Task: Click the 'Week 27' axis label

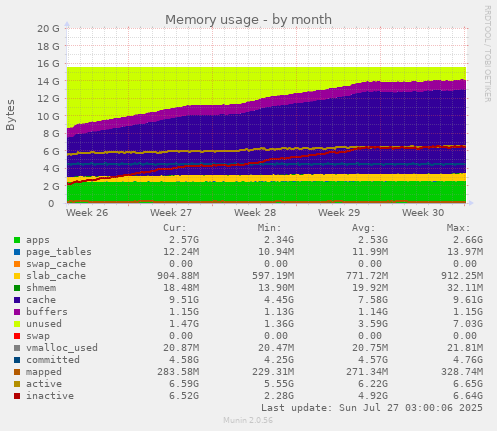Action: tap(171, 213)
